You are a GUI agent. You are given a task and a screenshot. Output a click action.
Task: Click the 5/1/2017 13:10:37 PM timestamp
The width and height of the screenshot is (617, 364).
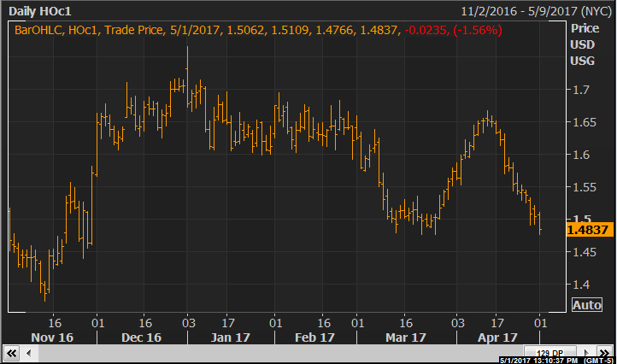tap(538, 361)
